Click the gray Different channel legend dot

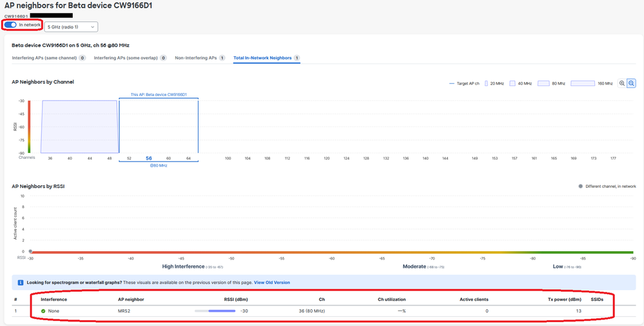tap(580, 187)
